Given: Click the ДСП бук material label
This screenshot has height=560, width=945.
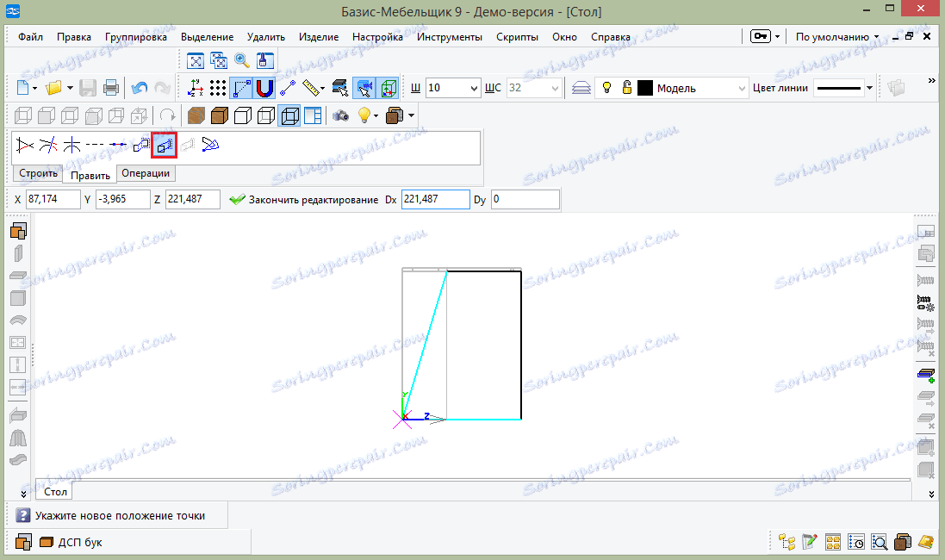Looking at the screenshot, I should pos(80,543).
